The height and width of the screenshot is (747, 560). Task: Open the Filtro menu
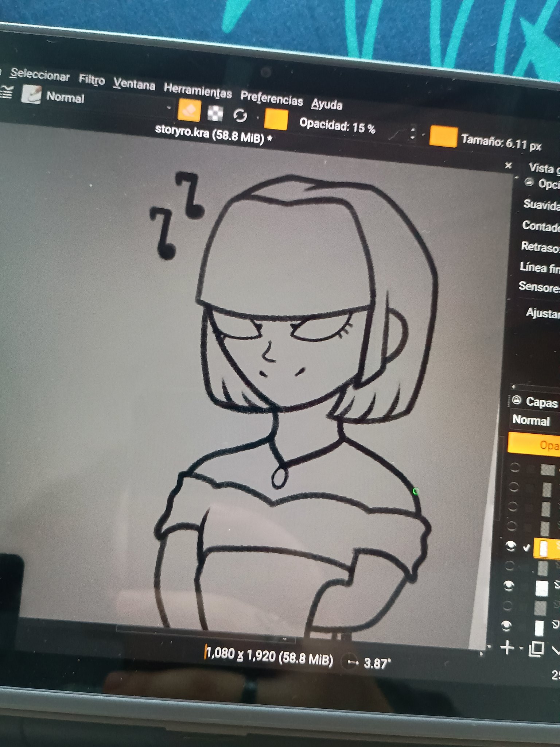92,80
